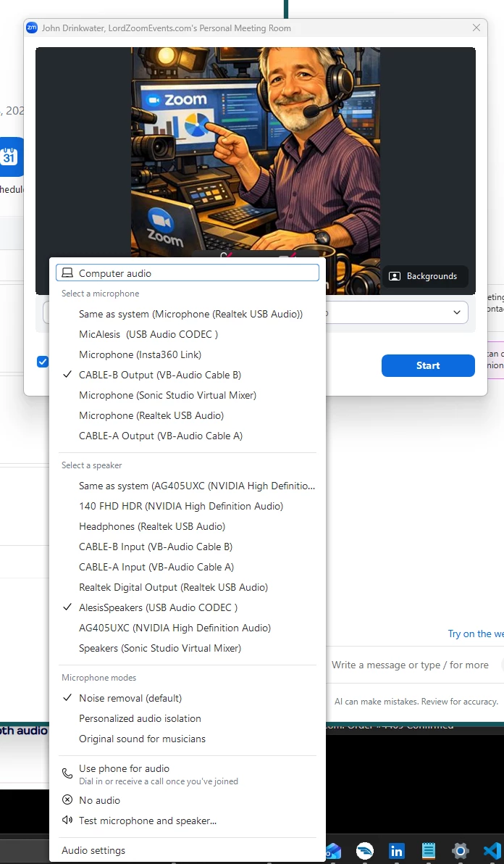504x864 pixels.
Task: Click the blue Start button
Action: click(428, 365)
